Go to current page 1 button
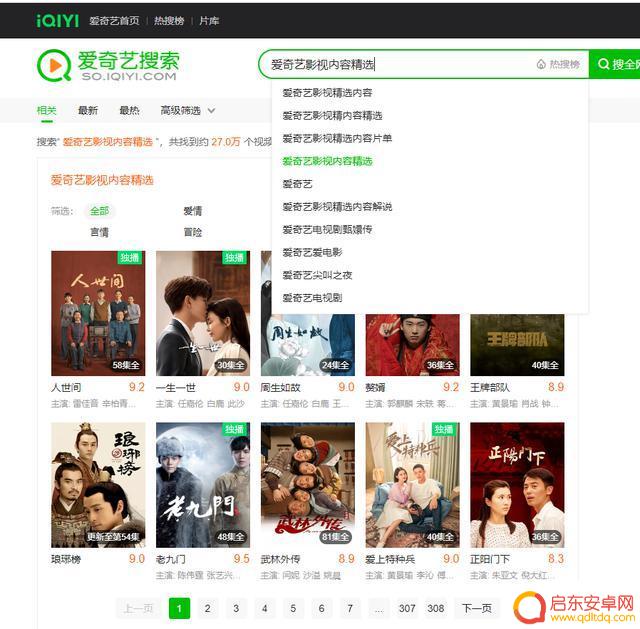 point(180,609)
